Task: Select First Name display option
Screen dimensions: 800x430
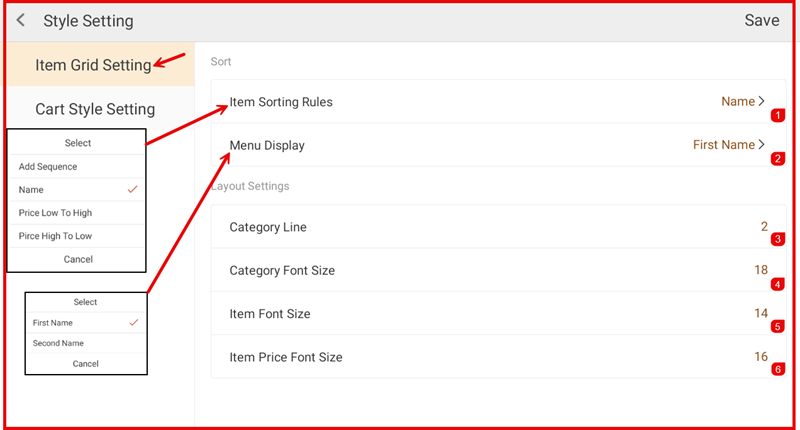Action: click(53, 323)
